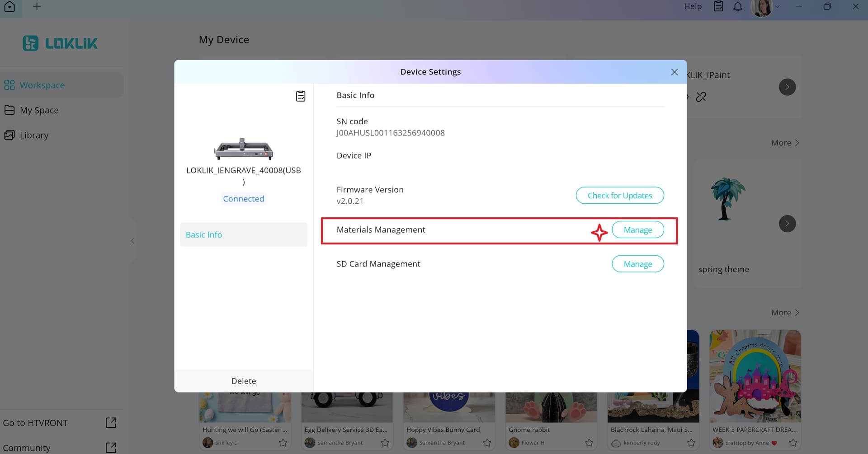Expand the user profile dropdown arrow
The height and width of the screenshot is (454, 868).
[777, 7]
